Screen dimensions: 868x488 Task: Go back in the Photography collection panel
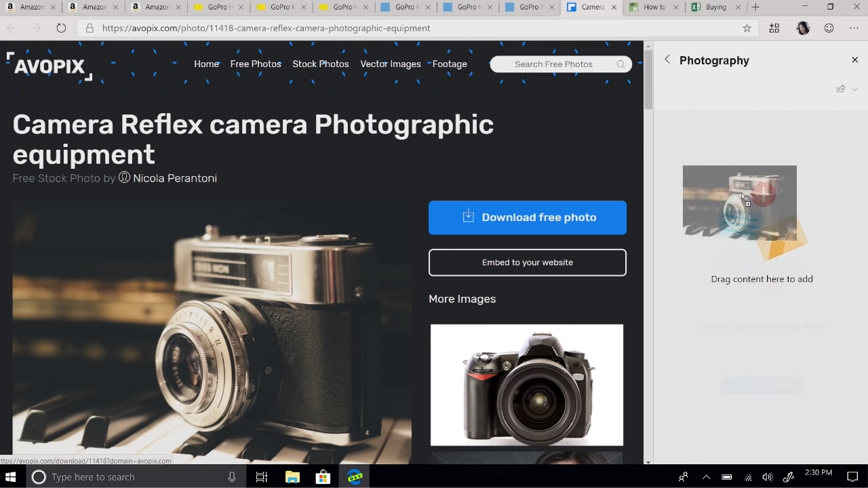tap(667, 60)
